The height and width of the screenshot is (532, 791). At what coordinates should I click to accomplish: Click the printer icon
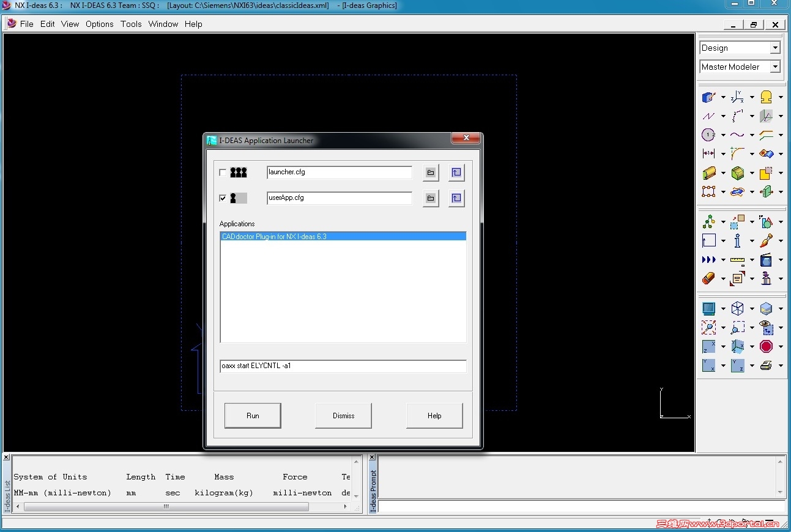pos(766,366)
